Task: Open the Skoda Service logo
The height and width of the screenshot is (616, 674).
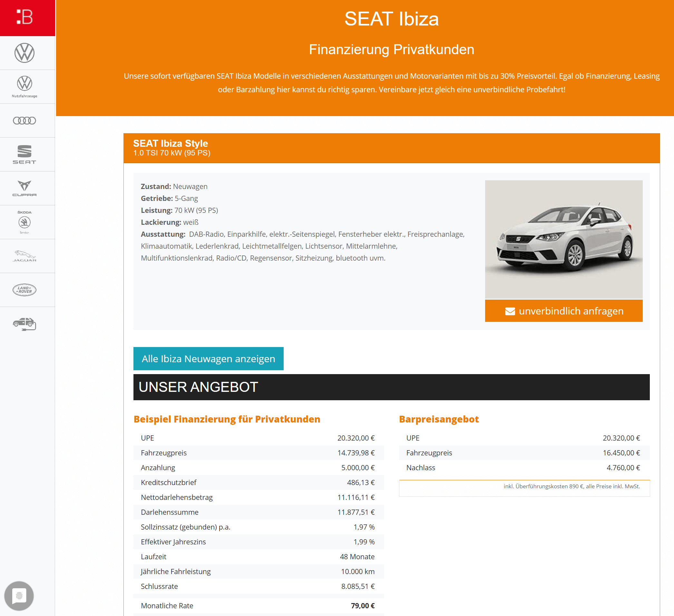Action: click(24, 222)
